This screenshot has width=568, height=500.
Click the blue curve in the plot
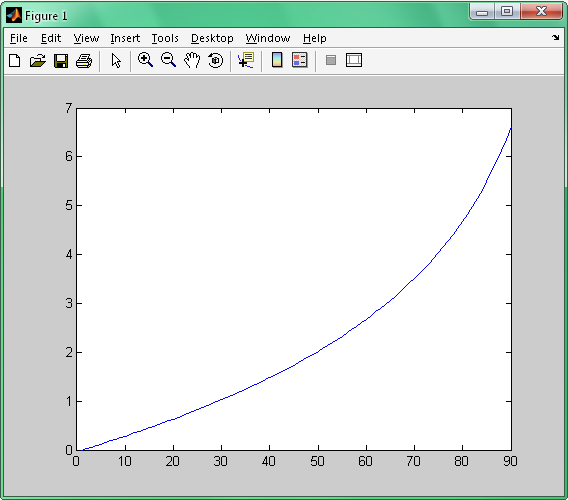coord(318,351)
